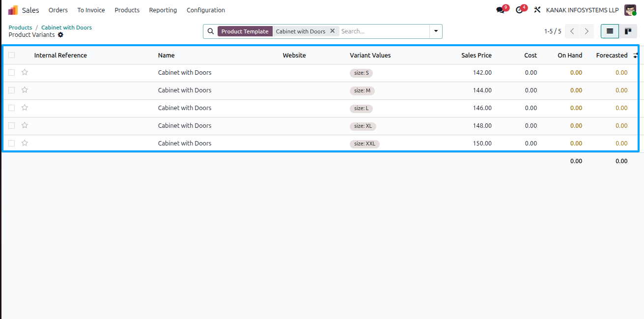This screenshot has height=319, width=644.
Task: Open Cabinet with Doors name in size: XXL row
Action: coord(185,143)
